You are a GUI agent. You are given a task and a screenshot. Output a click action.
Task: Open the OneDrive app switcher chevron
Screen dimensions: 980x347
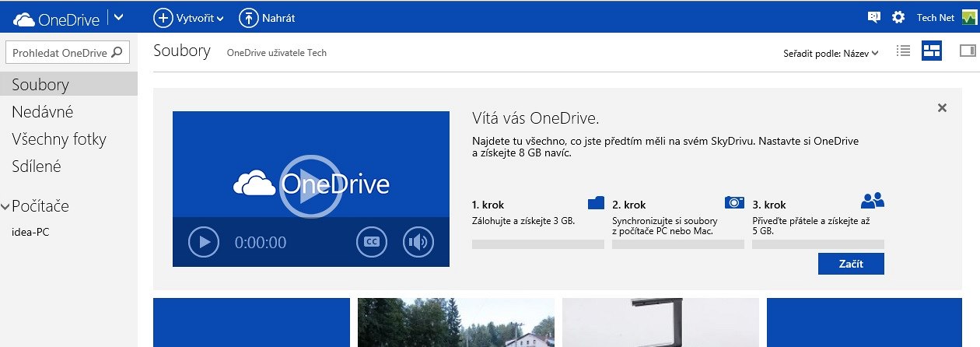tap(118, 17)
